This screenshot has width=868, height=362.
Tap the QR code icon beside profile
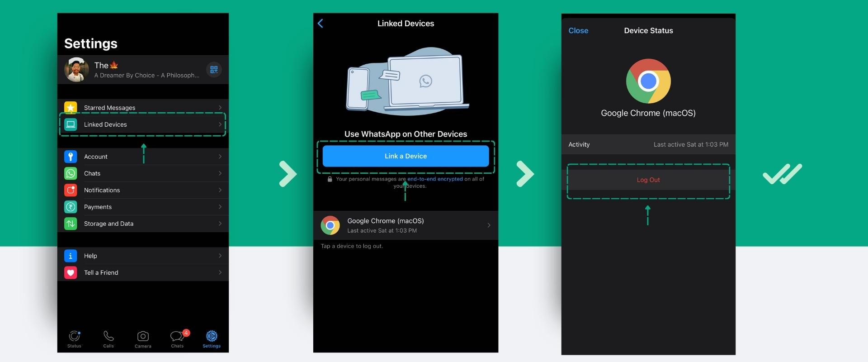[214, 70]
